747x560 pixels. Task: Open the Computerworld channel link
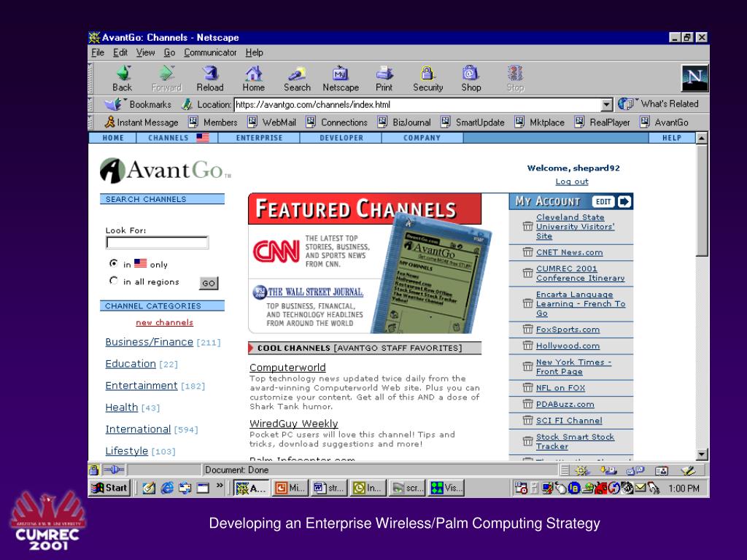[287, 367]
